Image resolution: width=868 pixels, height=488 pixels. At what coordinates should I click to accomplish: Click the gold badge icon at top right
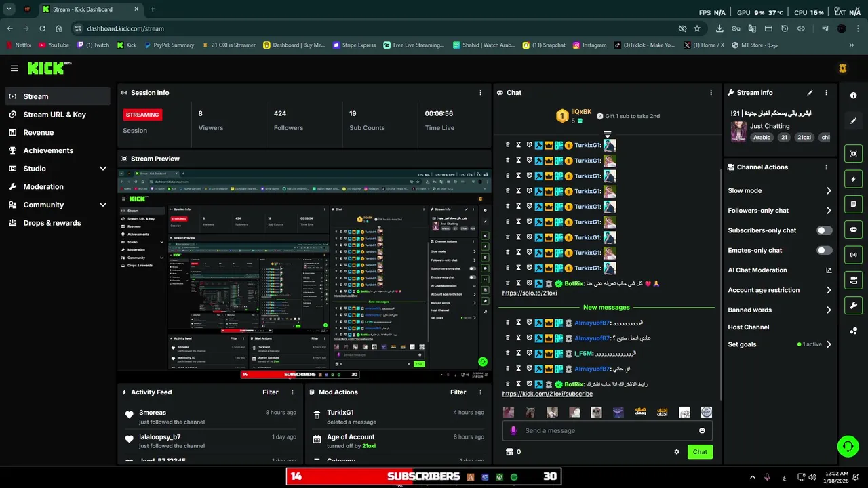coord(842,68)
